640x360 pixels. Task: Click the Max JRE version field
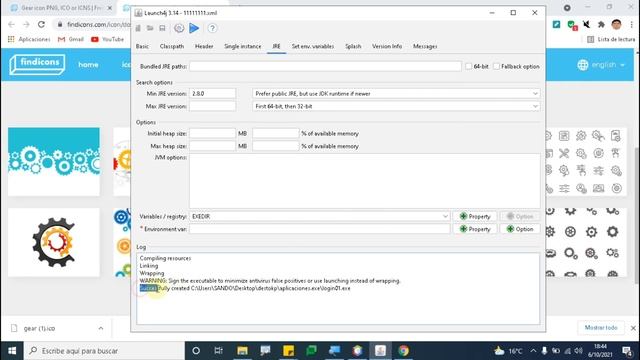(212, 106)
